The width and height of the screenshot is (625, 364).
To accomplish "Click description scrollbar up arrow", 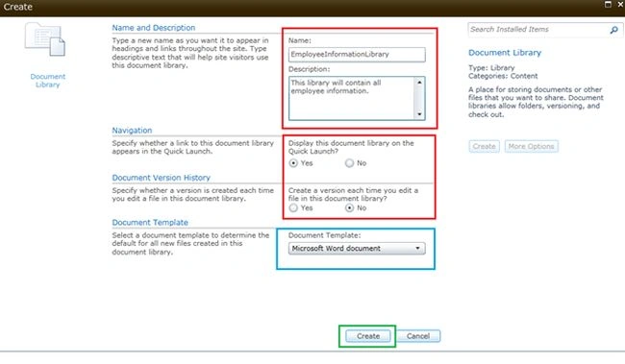I will click(419, 83).
